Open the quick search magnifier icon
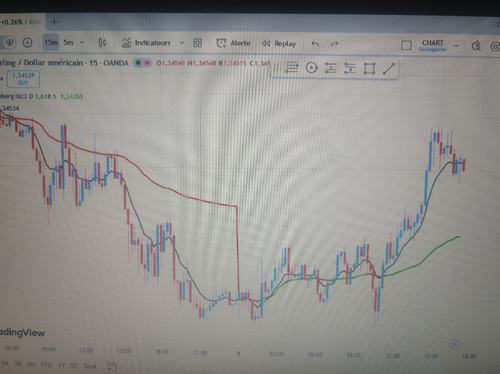Image resolution: width=500 pixels, height=374 pixels. pos(476,46)
